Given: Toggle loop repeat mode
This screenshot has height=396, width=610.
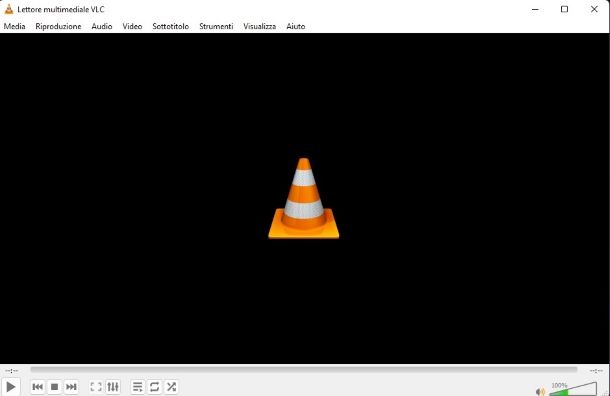Looking at the screenshot, I should click(x=154, y=387).
